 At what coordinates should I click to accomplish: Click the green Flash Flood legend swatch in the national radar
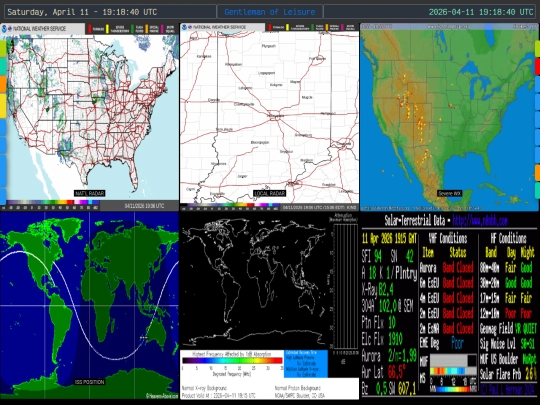coord(133,29)
